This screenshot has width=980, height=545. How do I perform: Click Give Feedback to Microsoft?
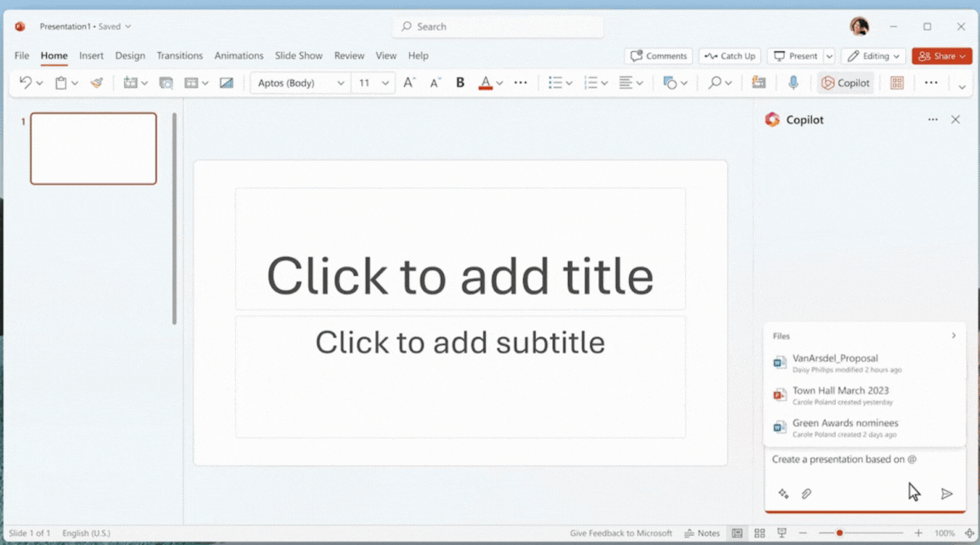tap(620, 532)
